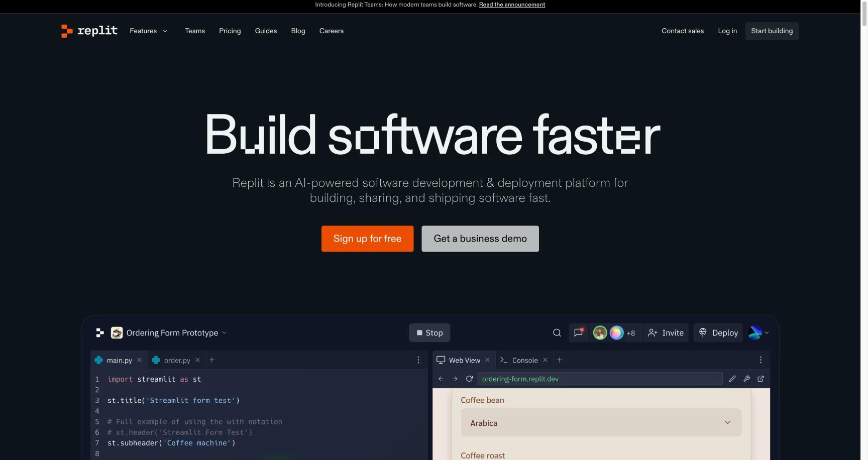Click the st.title('Streamlit form test') line
This screenshot has width=868, height=460.
point(173,400)
